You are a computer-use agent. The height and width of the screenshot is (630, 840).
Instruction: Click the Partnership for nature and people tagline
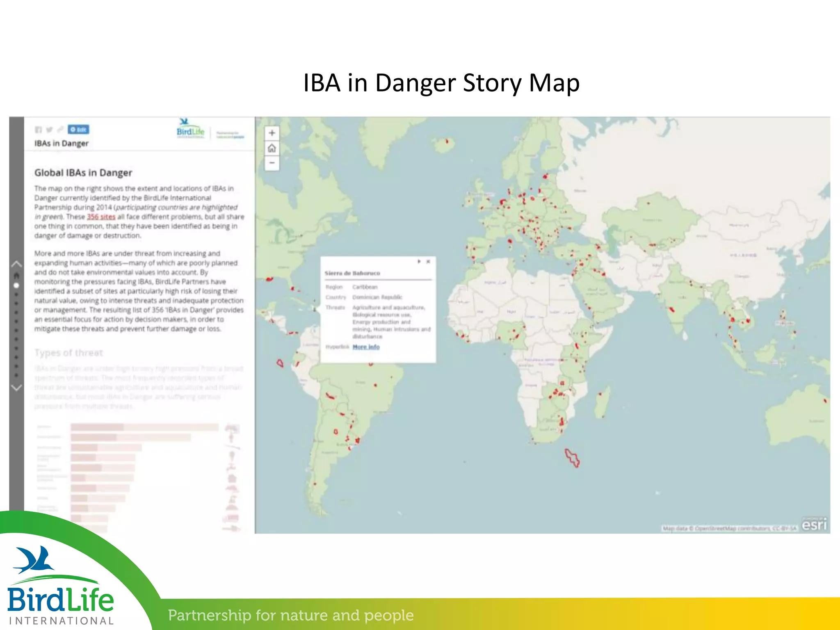(x=291, y=615)
